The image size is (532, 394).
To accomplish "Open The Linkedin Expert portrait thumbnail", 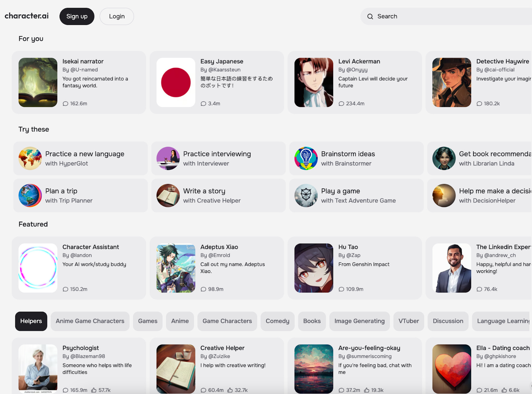I will click(x=452, y=268).
